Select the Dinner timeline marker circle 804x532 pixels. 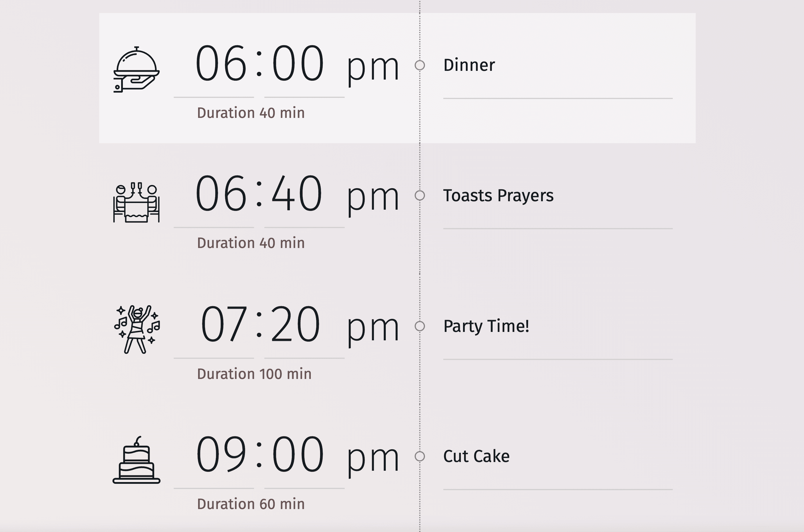[420, 65]
